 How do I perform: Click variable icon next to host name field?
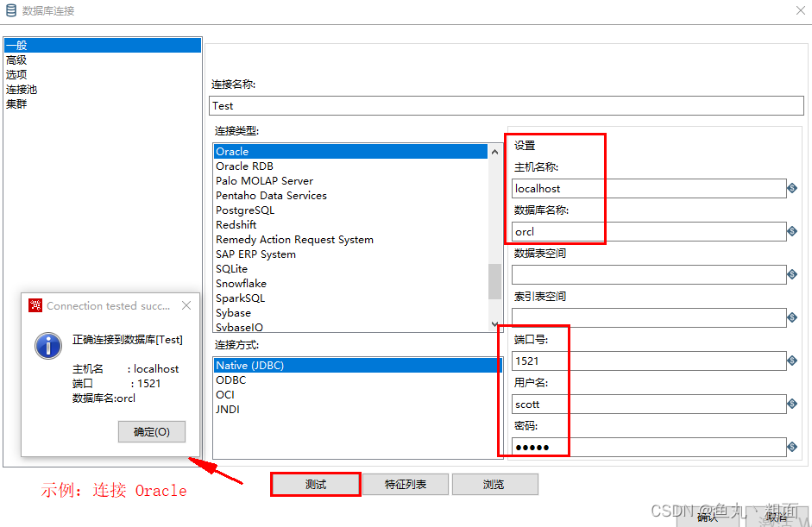(x=792, y=188)
